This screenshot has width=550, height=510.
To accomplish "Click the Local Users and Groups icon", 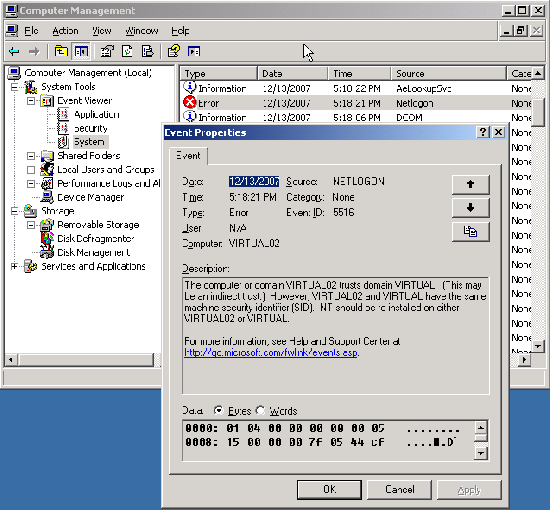I will [47, 170].
